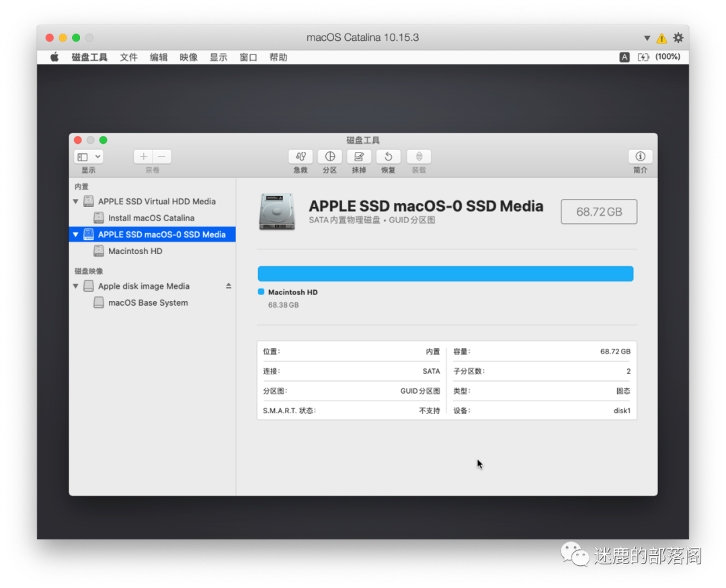The width and height of the screenshot is (726, 588).
Task: Collapse Apple disk image Media tree
Action: (x=75, y=286)
